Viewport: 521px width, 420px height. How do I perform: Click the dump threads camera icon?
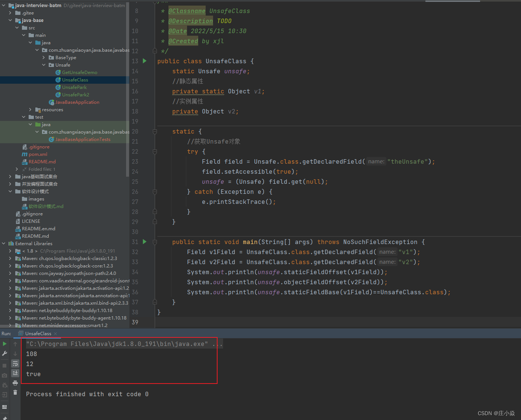coord(4,376)
